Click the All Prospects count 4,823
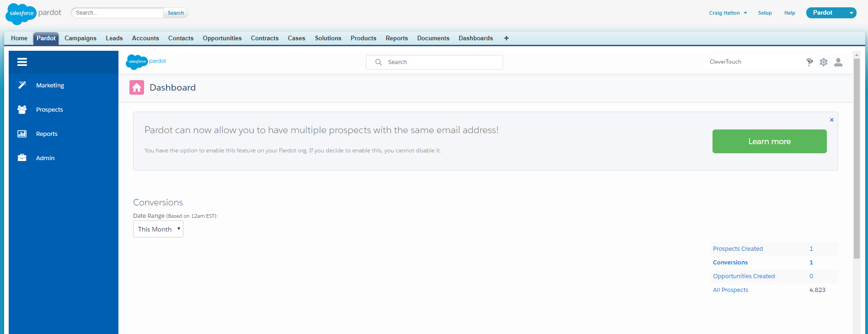The height and width of the screenshot is (334, 868). [x=817, y=290]
